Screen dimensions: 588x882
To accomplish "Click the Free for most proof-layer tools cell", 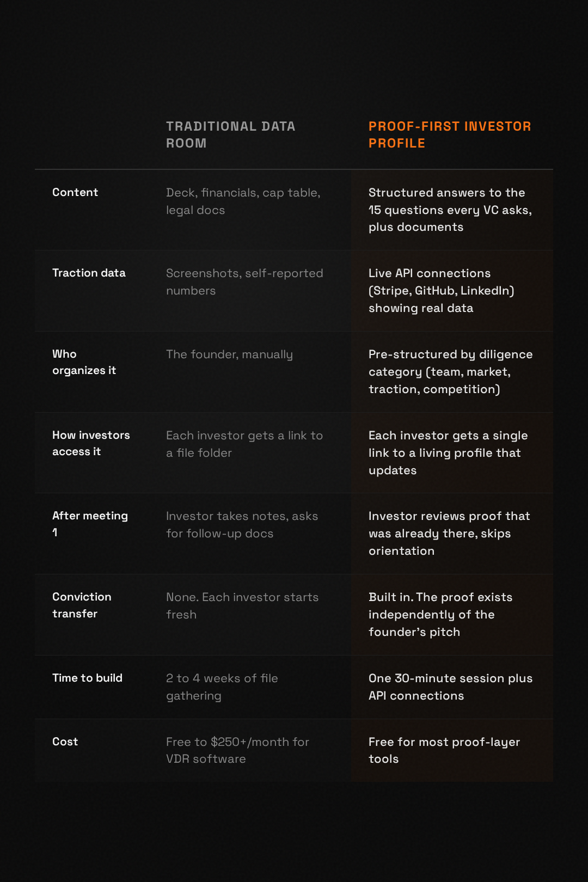I will click(444, 750).
